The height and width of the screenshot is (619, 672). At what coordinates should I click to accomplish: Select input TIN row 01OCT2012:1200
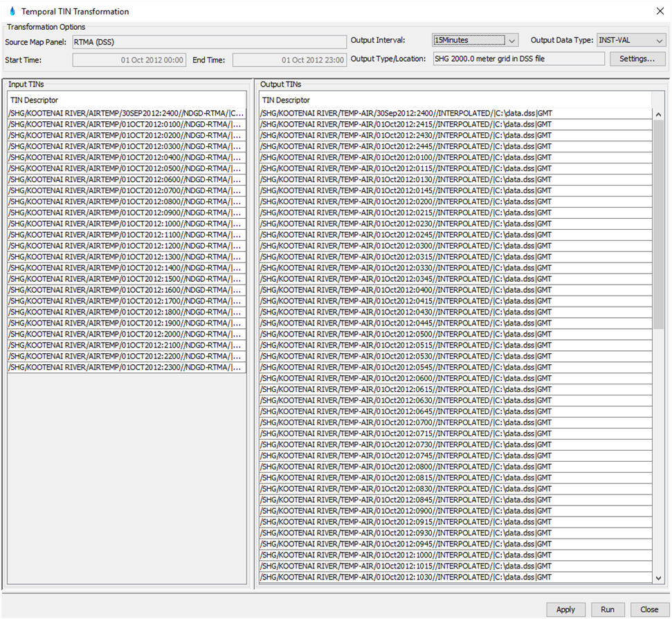pos(127,246)
